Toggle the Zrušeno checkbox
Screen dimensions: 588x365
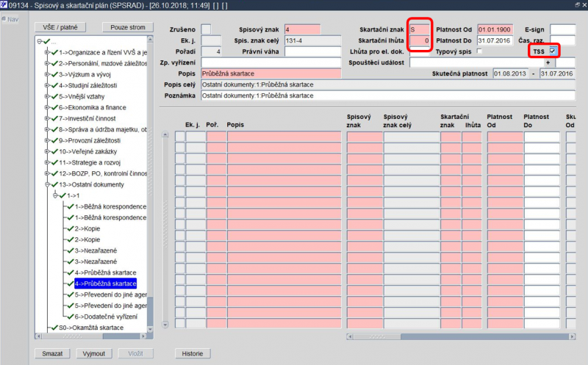click(x=206, y=29)
